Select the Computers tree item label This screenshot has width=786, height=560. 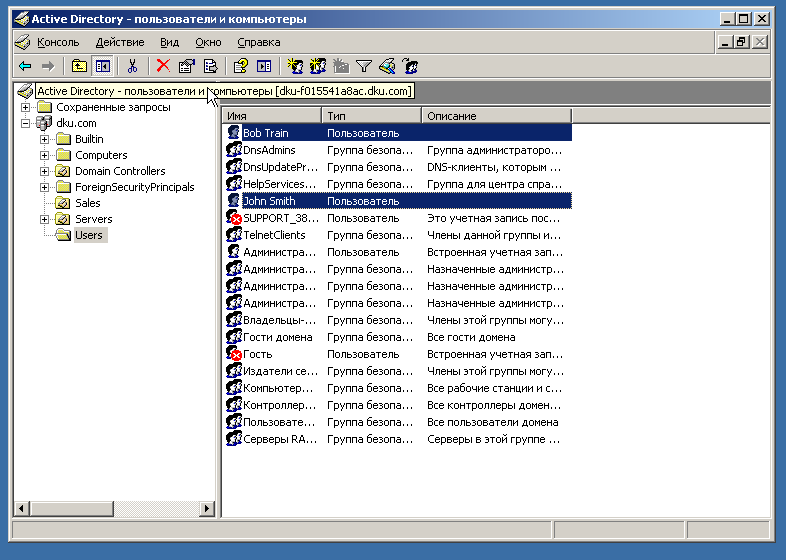(x=101, y=155)
